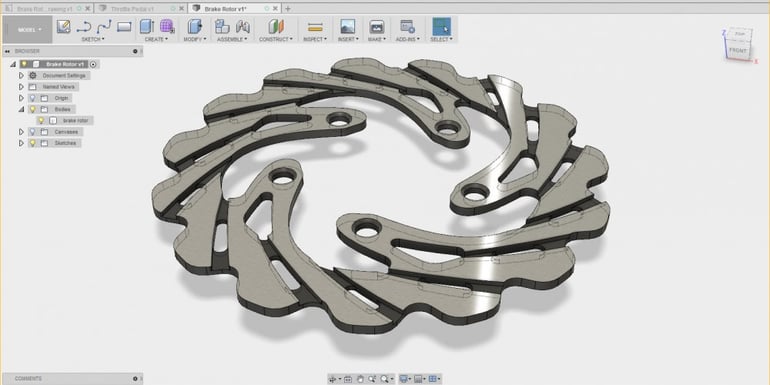The width and height of the screenshot is (770, 385).
Task: Open the INSERT menu
Action: (x=348, y=39)
